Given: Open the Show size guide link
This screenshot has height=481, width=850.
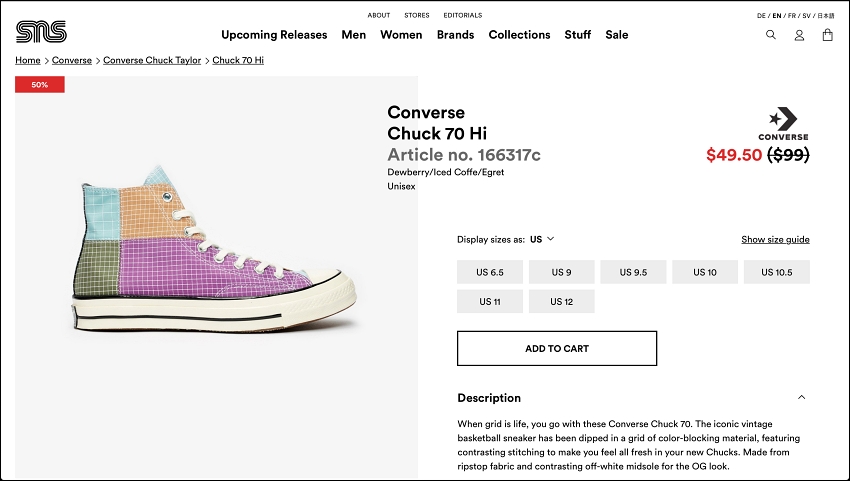Looking at the screenshot, I should point(775,239).
